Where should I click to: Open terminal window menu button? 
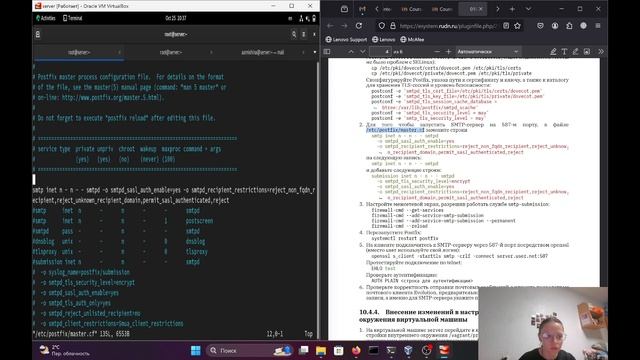pyautogui.click(x=304, y=34)
